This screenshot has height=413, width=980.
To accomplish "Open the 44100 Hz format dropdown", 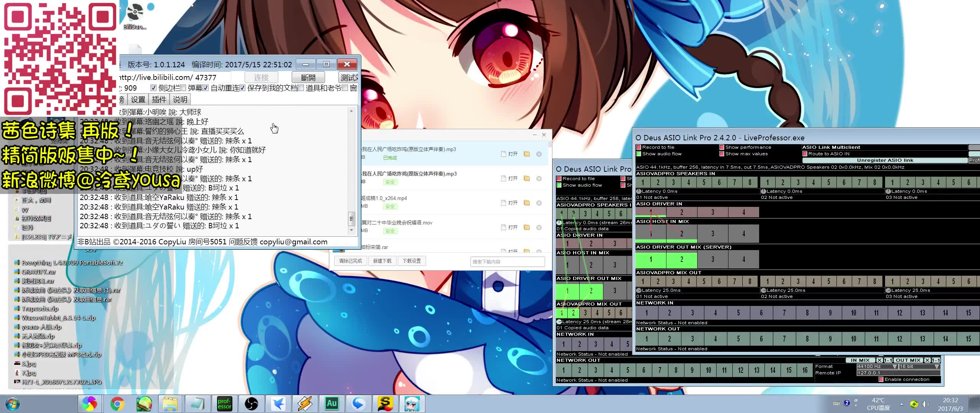I will [877, 366].
